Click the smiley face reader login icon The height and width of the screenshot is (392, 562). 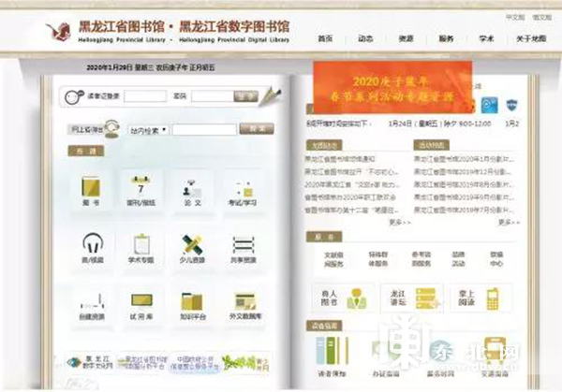click(74, 96)
